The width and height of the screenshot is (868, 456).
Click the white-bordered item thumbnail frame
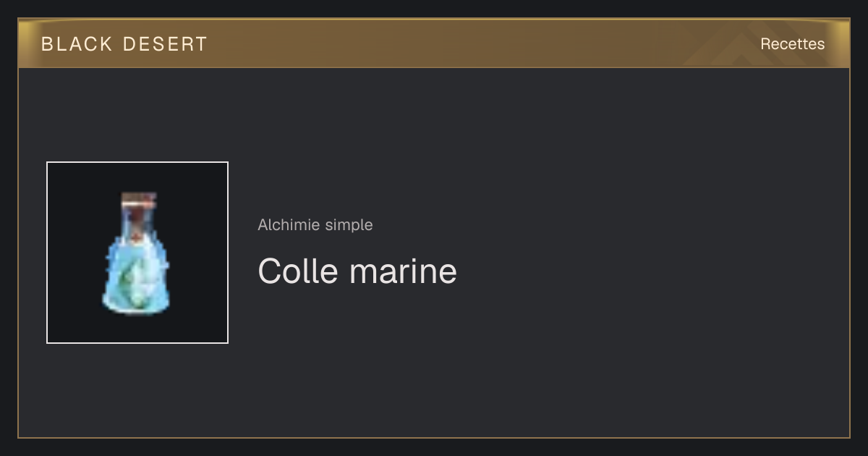(137, 253)
